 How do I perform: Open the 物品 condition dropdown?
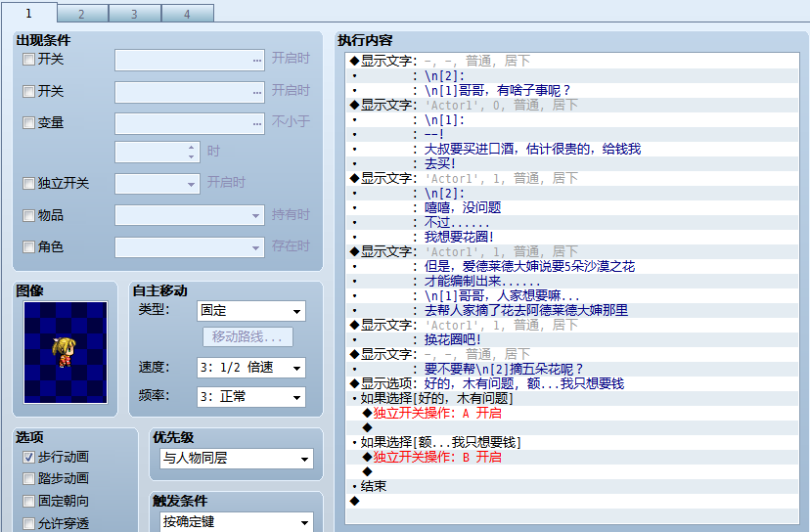pos(190,215)
